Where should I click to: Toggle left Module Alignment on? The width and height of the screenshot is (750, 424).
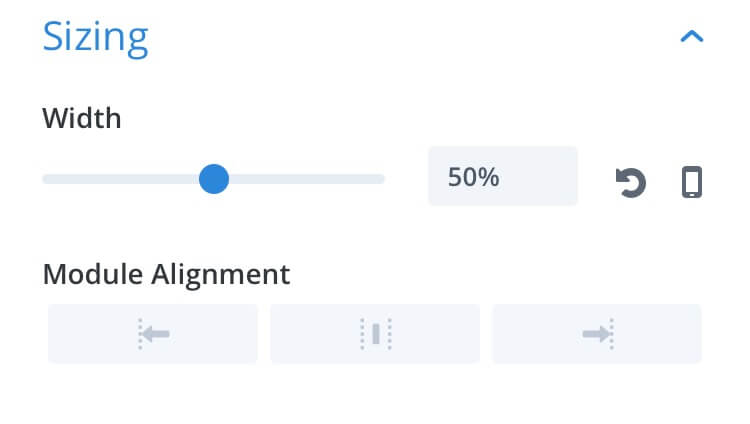[153, 334]
